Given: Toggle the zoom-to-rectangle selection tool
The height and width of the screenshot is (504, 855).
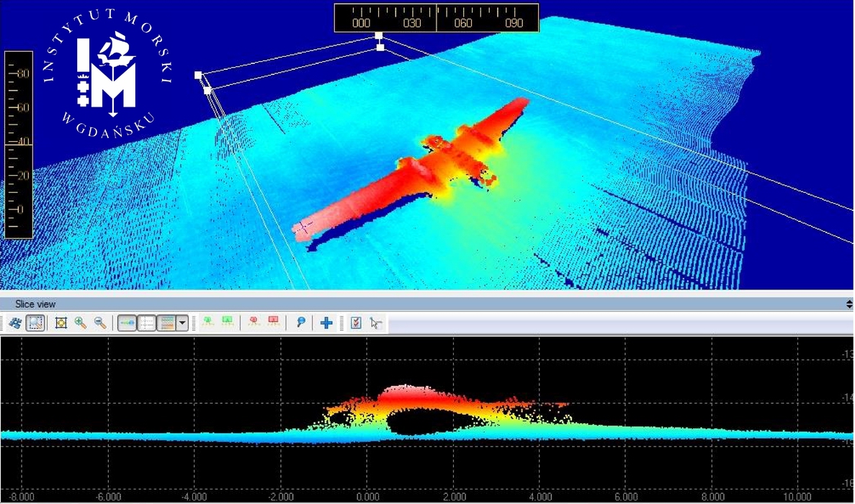Looking at the screenshot, I should pos(35,323).
